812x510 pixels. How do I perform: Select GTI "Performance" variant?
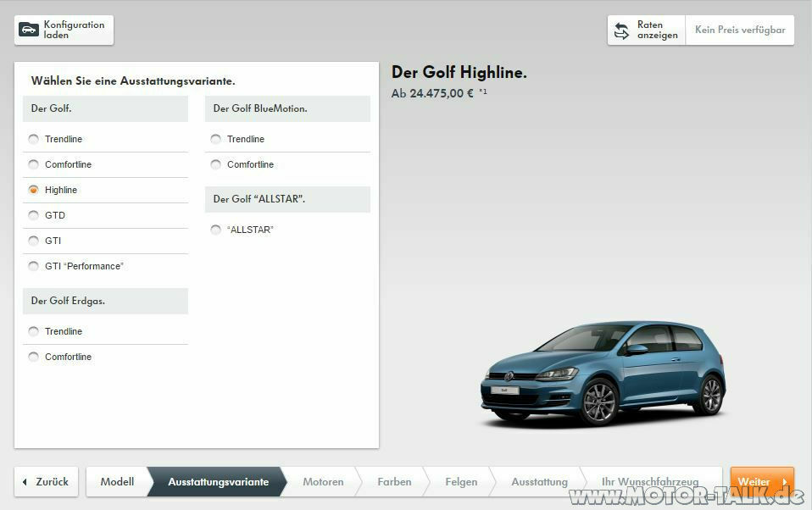click(34, 266)
